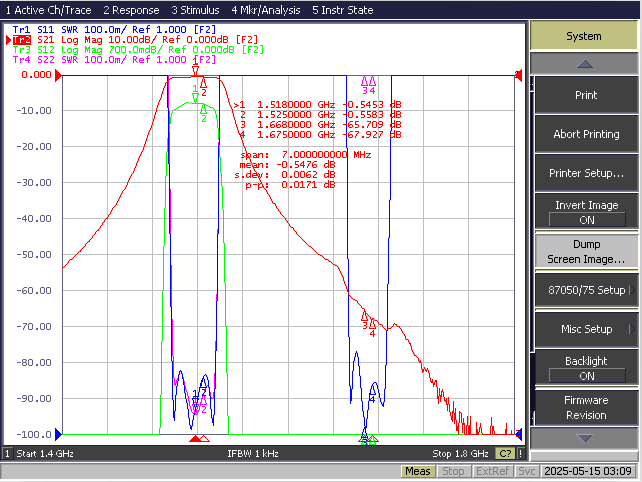Click red marker 3 triangle on S21 trace
This screenshot has height=482, width=642.
point(364,316)
